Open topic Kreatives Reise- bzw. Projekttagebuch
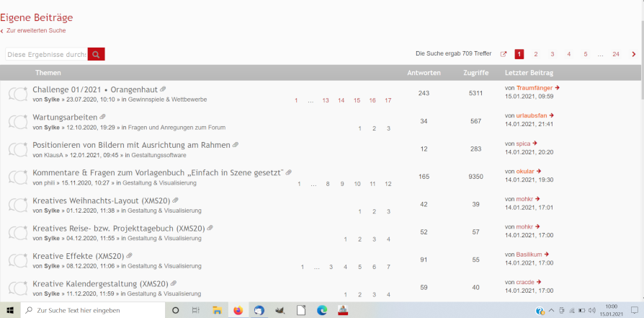644x318 pixels. click(118, 228)
